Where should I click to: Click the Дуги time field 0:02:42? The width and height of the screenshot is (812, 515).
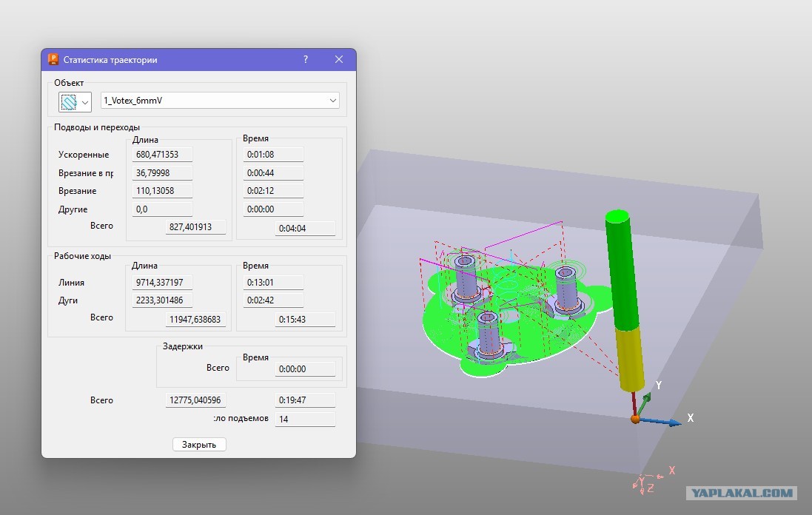[273, 300]
